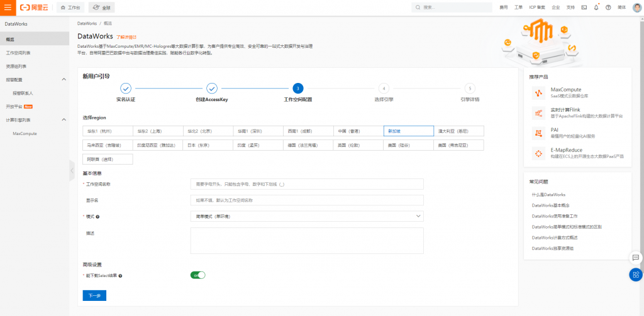Click the MaxCompute product icon
644x316 pixels.
pyautogui.click(x=538, y=93)
